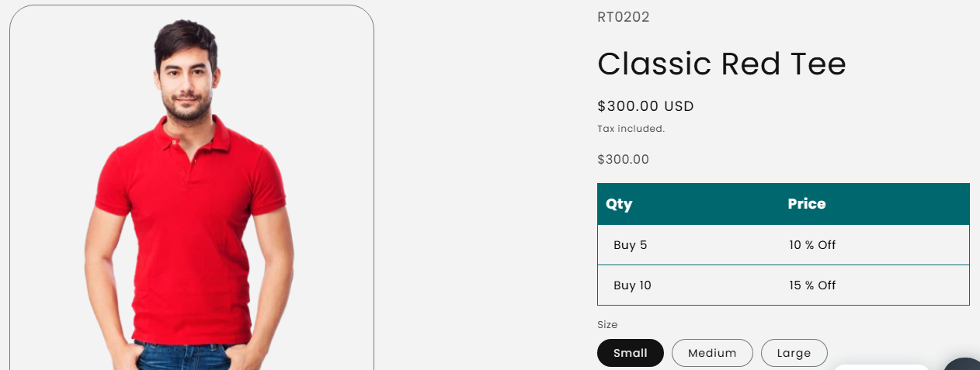Open the chat bubble widget

(965, 365)
